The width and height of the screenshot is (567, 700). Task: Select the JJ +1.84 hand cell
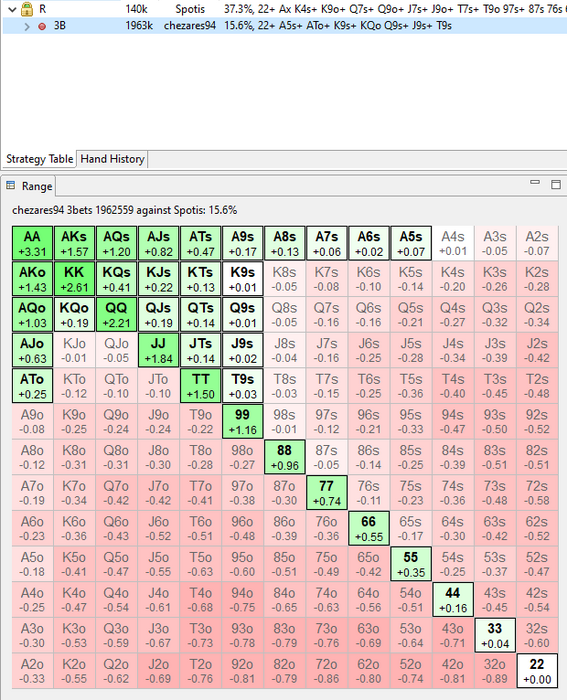pos(158,350)
